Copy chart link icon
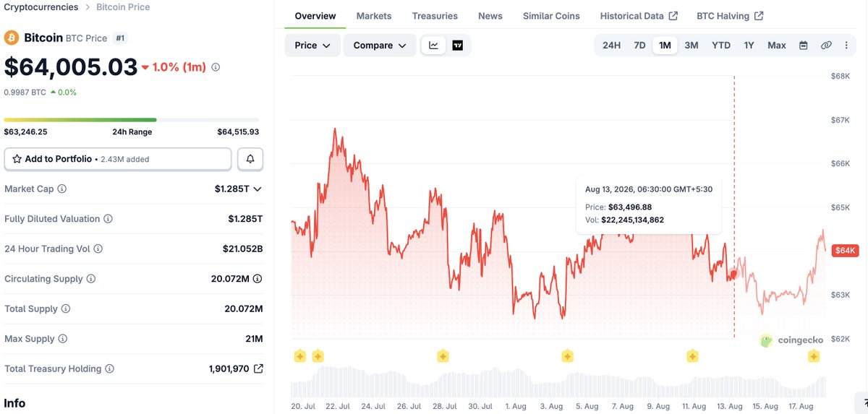The image size is (868, 414). pyautogui.click(x=826, y=46)
